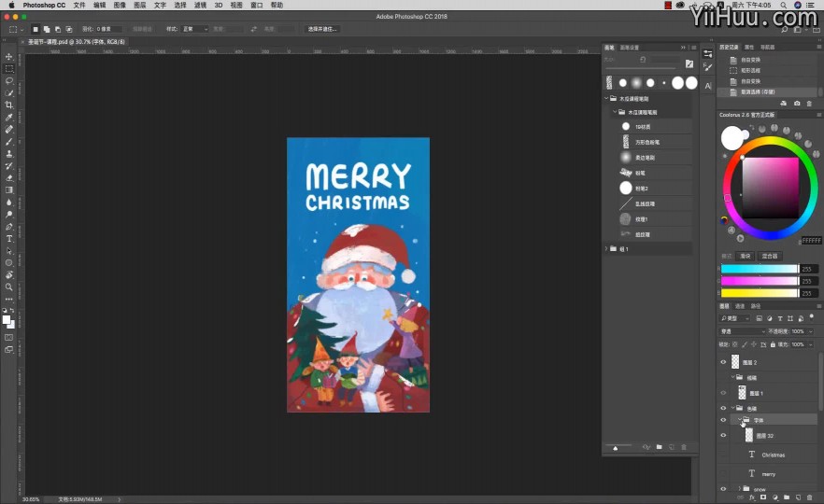824x504 pixels.
Task: Select the Eraser tool
Action: 9,178
